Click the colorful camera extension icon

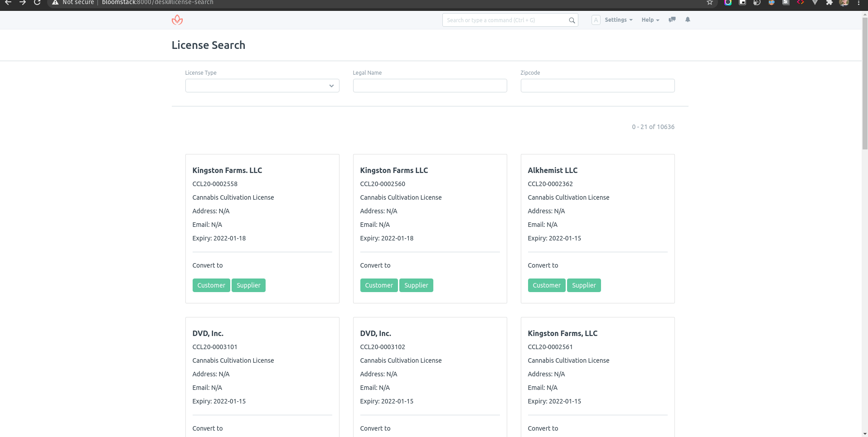click(x=728, y=3)
